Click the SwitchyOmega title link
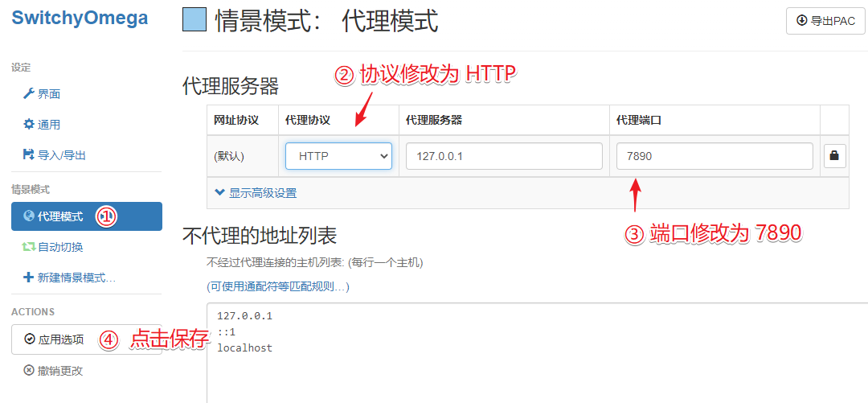The height and width of the screenshot is (403, 868). 80,19
